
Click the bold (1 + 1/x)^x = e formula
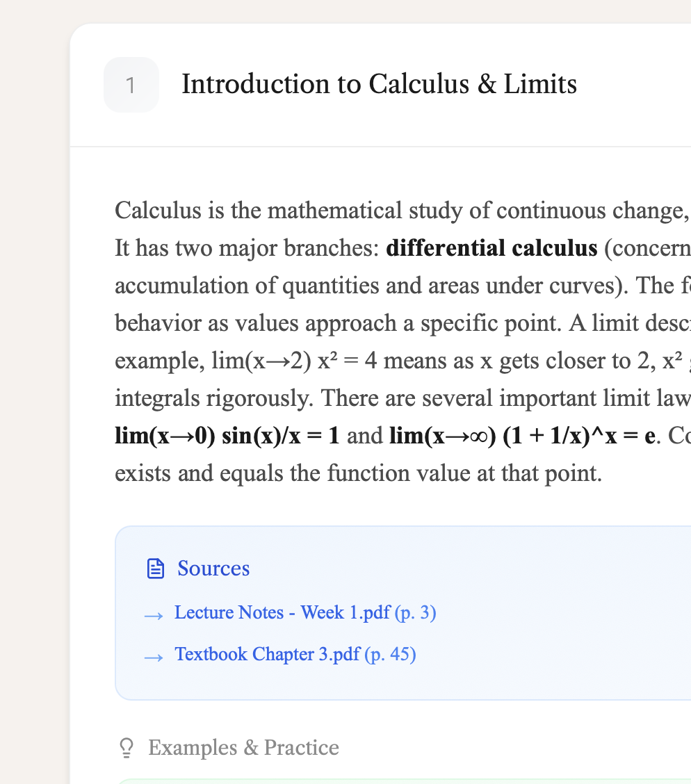tap(522, 436)
